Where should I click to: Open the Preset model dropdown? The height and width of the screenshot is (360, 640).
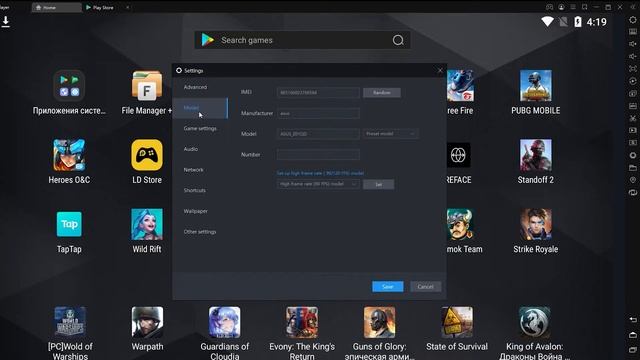tap(390, 133)
